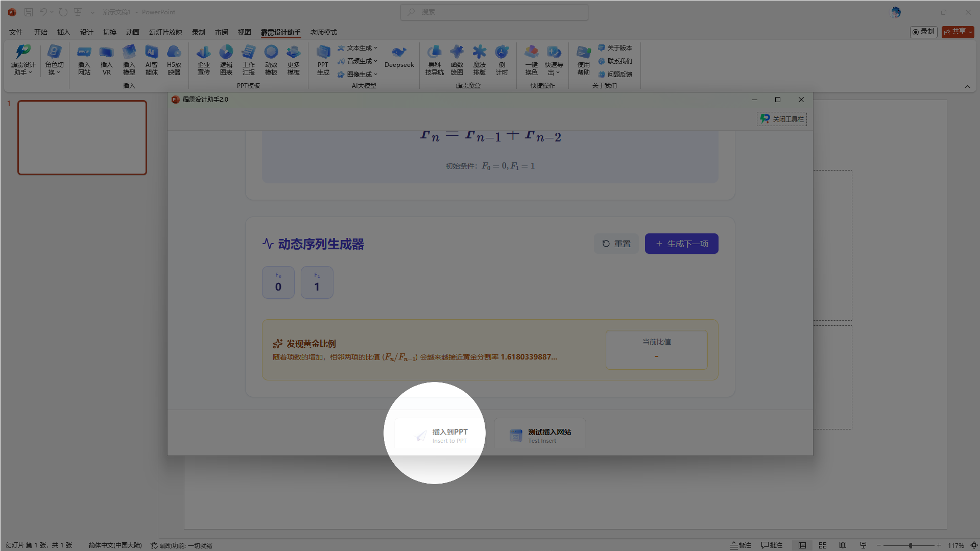Click the 插入VR ribbon icon
Screen dimensions: 980x551
pyautogui.click(x=106, y=60)
